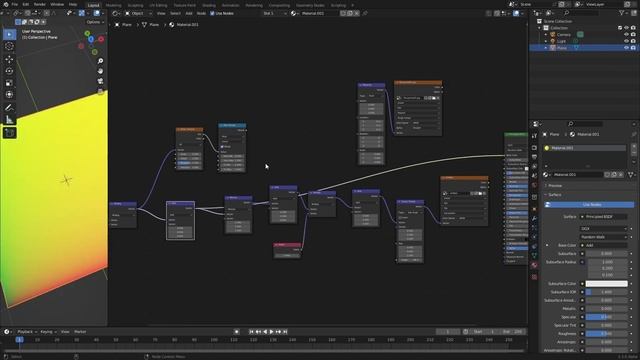Hide Camera in viewport via eye icon
Screen dimensions: 640x360
point(626,35)
